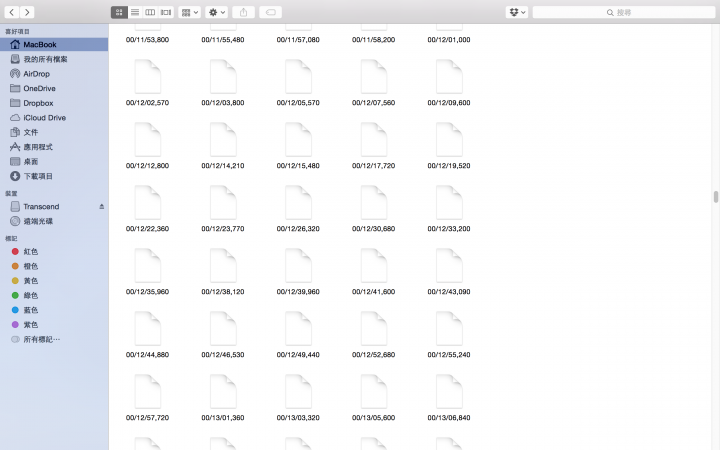Select file icon 00/12/30,680

click(x=373, y=202)
